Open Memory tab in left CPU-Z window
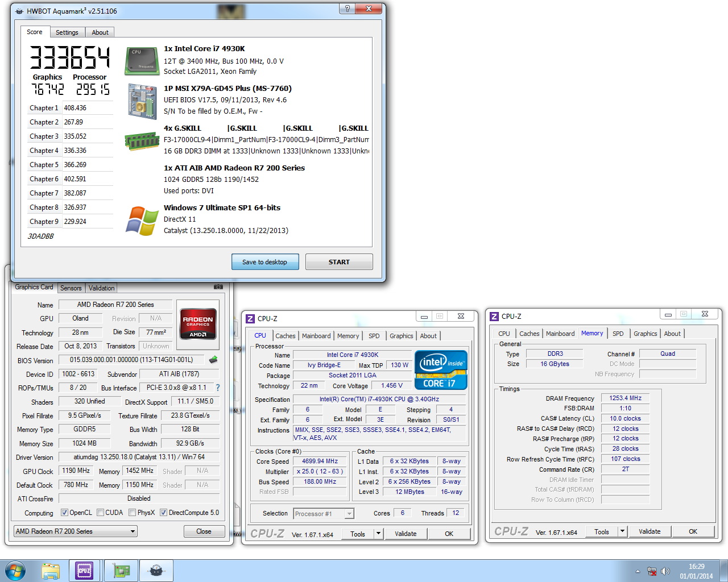 348,336
